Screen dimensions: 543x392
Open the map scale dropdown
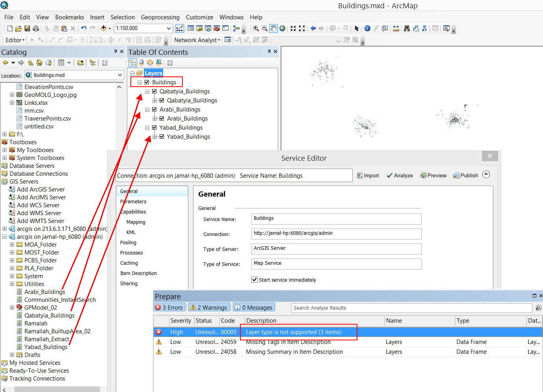(169, 28)
